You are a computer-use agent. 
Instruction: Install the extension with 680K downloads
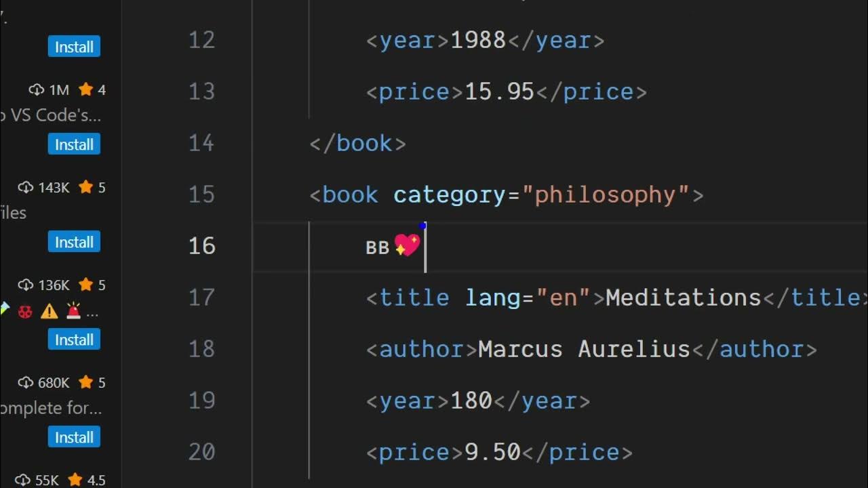coord(74,437)
